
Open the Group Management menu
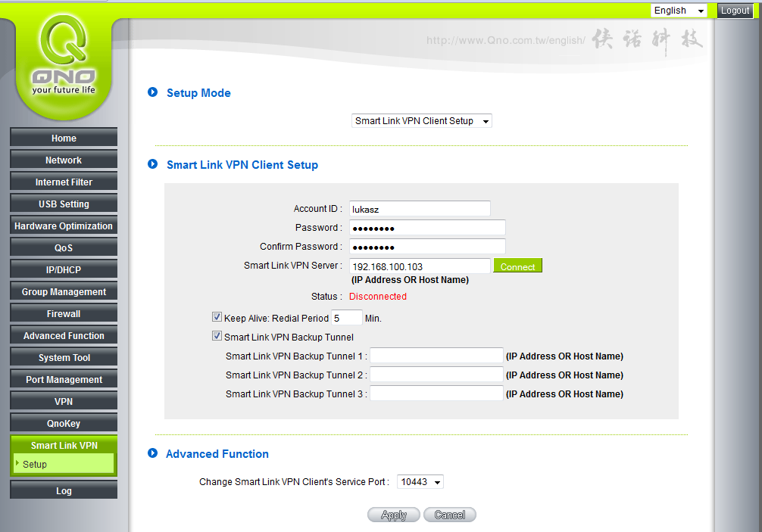(x=64, y=291)
